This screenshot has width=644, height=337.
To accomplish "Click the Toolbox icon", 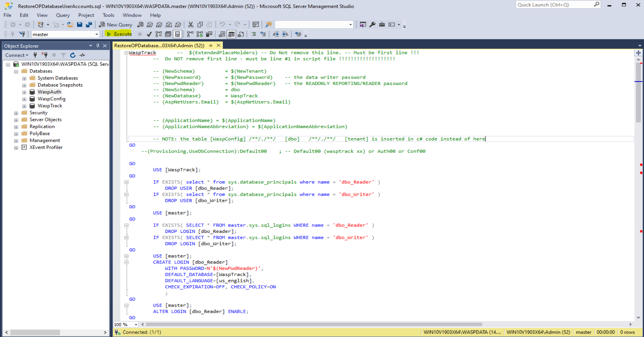I will 382,25.
